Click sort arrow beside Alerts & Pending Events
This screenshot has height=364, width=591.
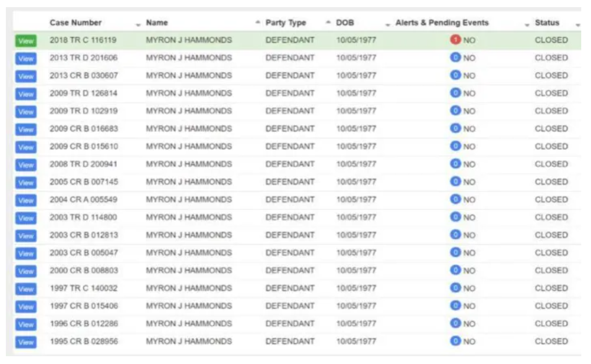tap(527, 25)
